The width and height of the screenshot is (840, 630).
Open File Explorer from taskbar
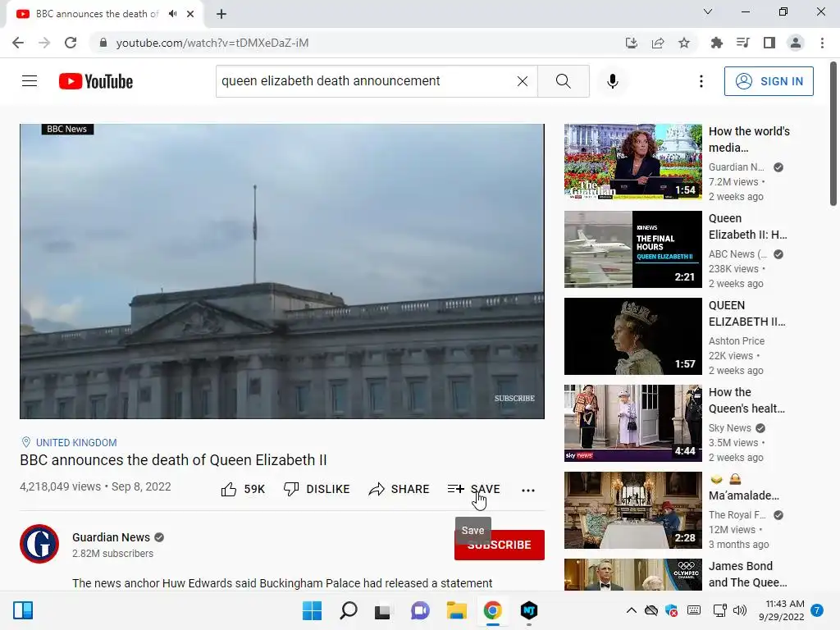coord(456,610)
